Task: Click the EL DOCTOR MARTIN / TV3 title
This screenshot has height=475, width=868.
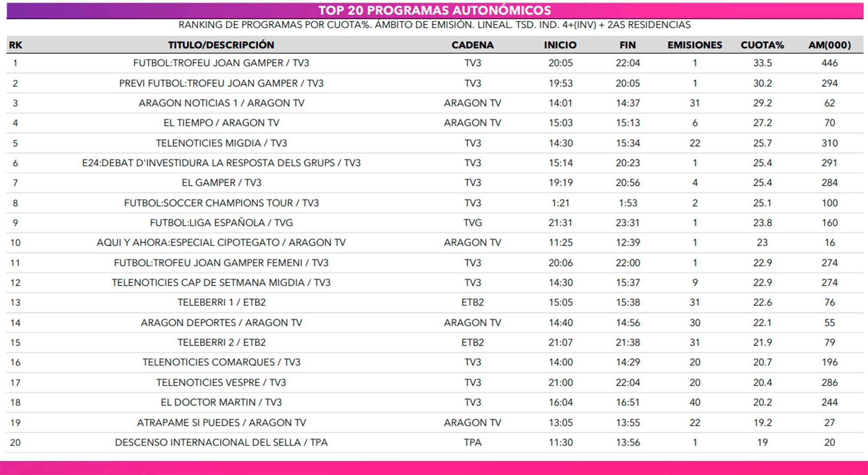Action: click(221, 402)
